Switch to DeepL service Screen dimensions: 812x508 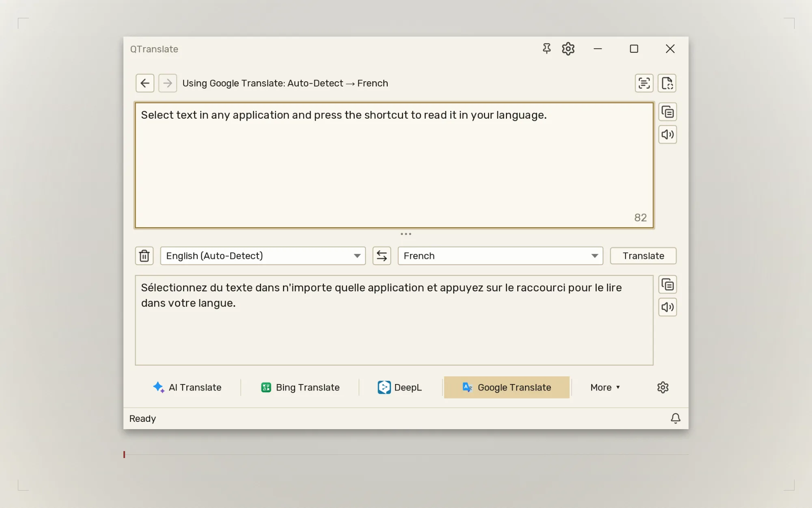pyautogui.click(x=400, y=387)
